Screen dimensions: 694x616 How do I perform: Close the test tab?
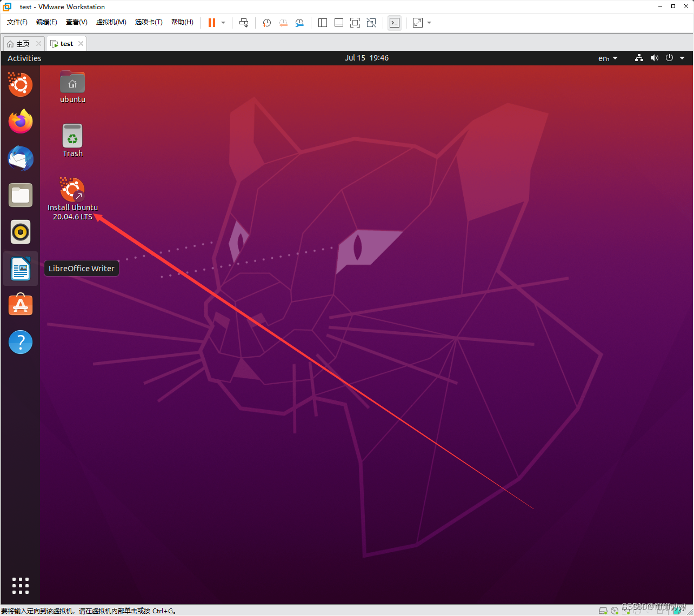coord(81,44)
